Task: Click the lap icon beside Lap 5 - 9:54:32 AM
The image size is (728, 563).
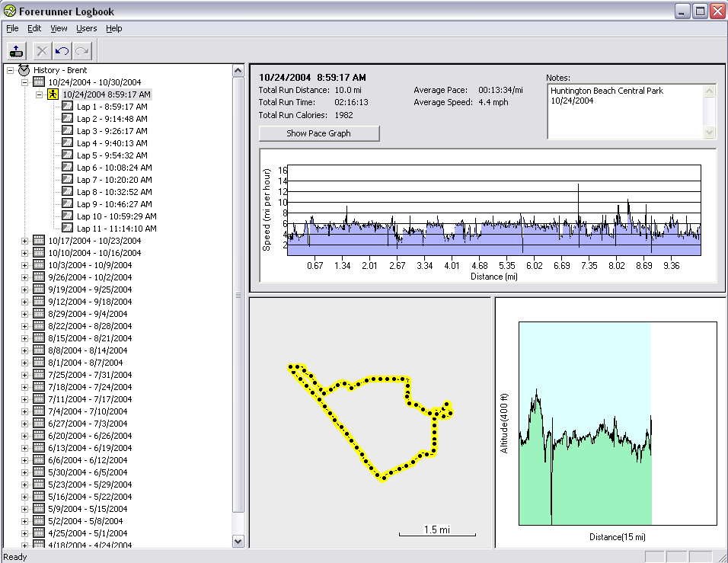Action: tap(67, 155)
